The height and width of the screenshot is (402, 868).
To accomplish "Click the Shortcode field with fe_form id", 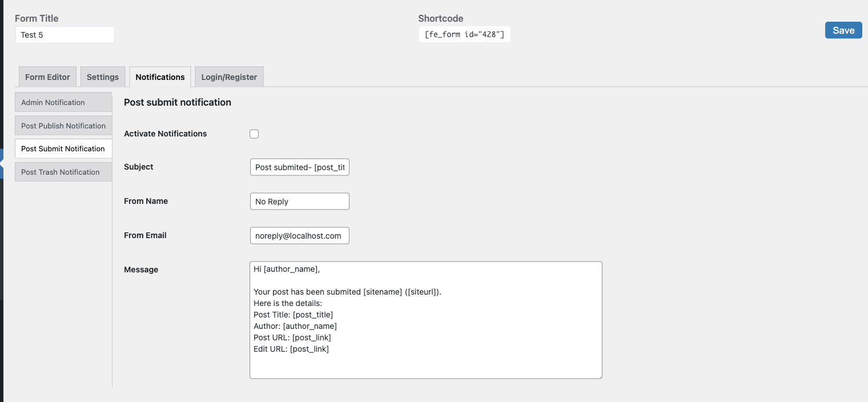I will point(464,34).
